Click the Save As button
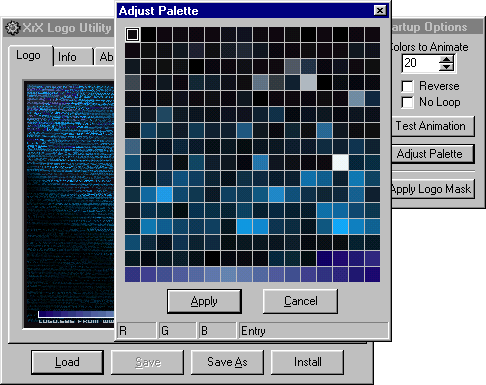The width and height of the screenshot is (486, 385). (x=227, y=362)
